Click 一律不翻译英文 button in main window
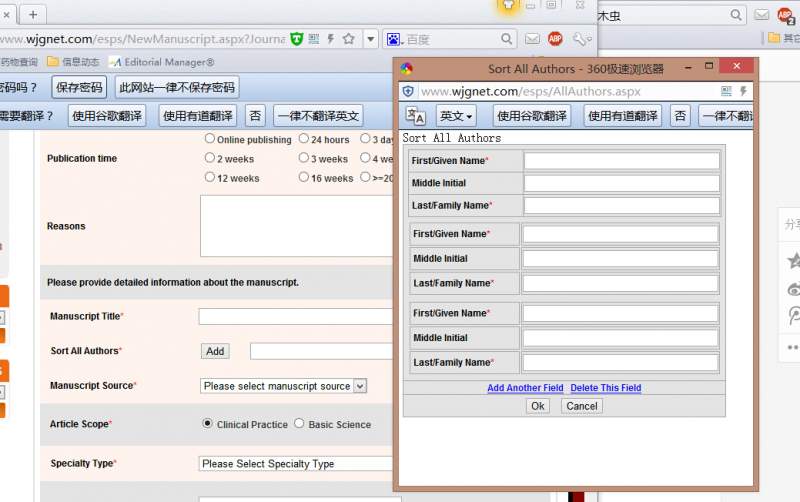Image resolution: width=800 pixels, height=502 pixels. (318, 116)
